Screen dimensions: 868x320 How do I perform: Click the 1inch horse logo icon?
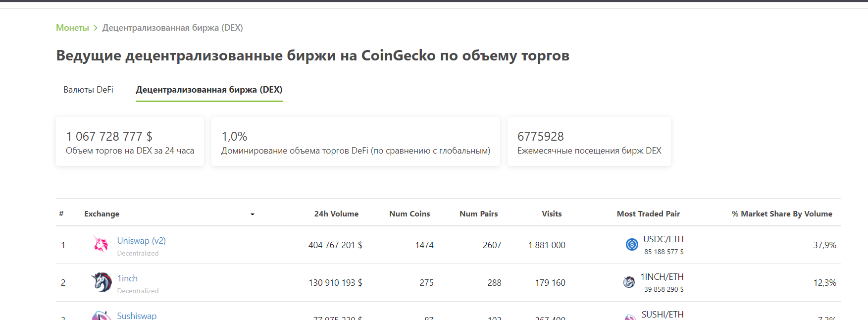[102, 282]
